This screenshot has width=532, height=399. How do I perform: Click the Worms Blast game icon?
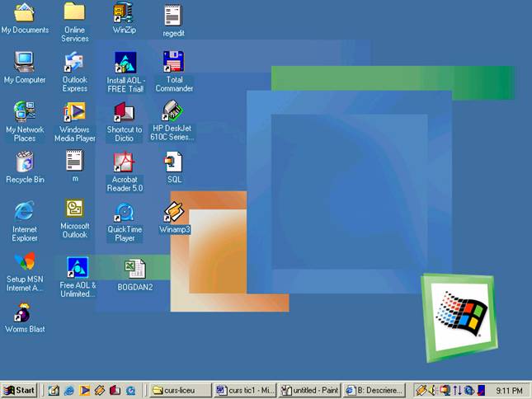click(x=24, y=313)
